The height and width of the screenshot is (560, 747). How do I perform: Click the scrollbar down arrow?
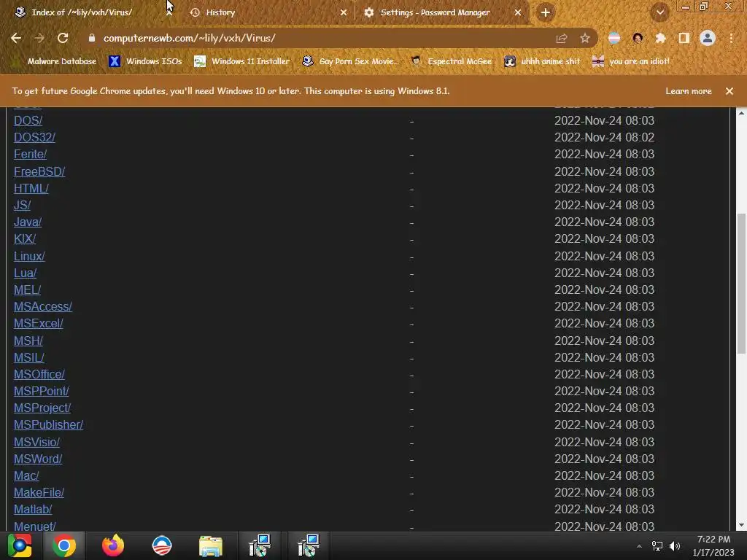(x=741, y=525)
